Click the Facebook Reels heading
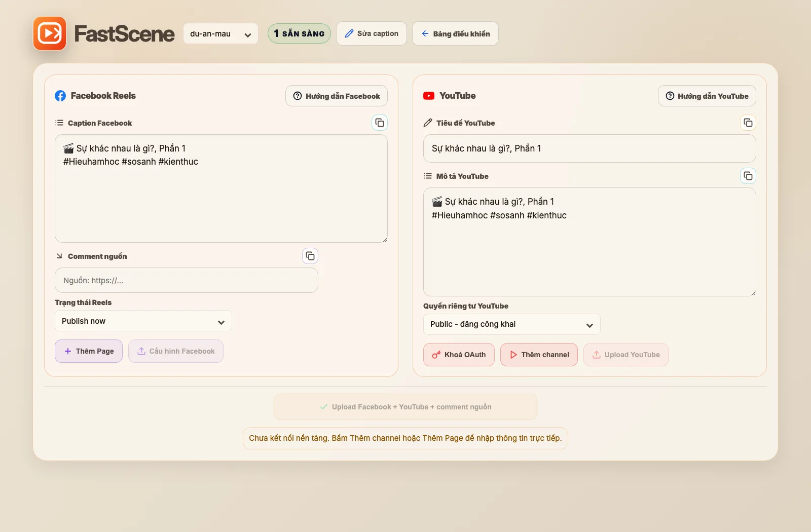811x532 pixels. [103, 96]
